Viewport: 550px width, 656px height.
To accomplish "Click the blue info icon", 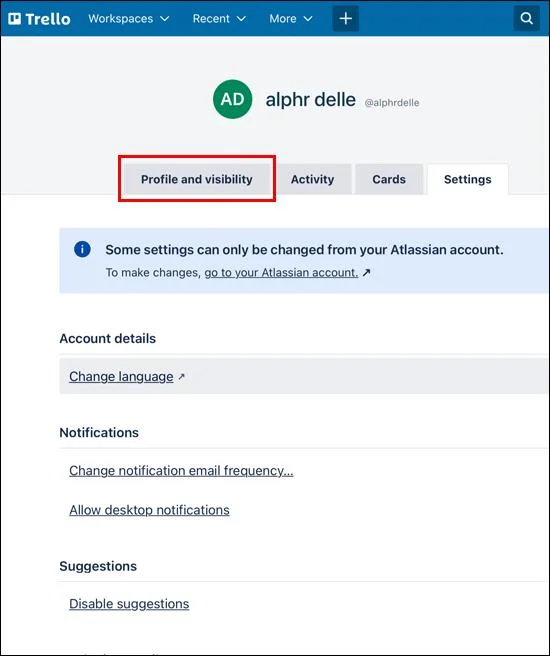I will coord(82,249).
